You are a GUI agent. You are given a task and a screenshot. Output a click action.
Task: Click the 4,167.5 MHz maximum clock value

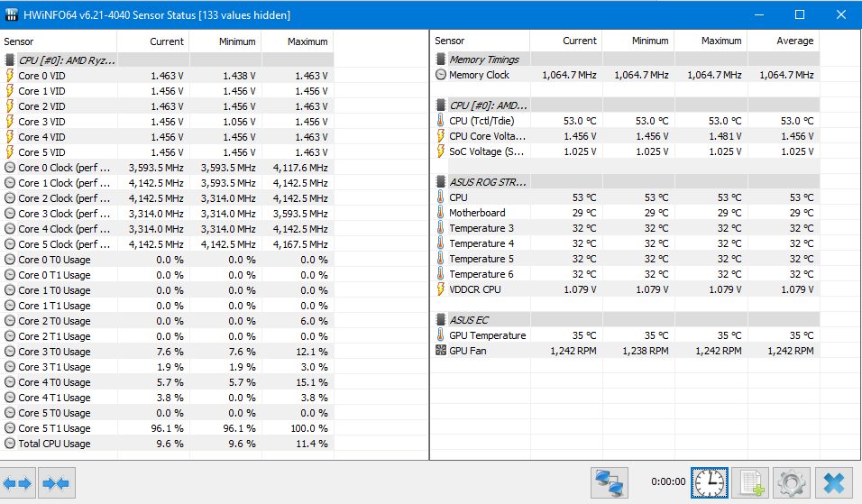point(300,244)
